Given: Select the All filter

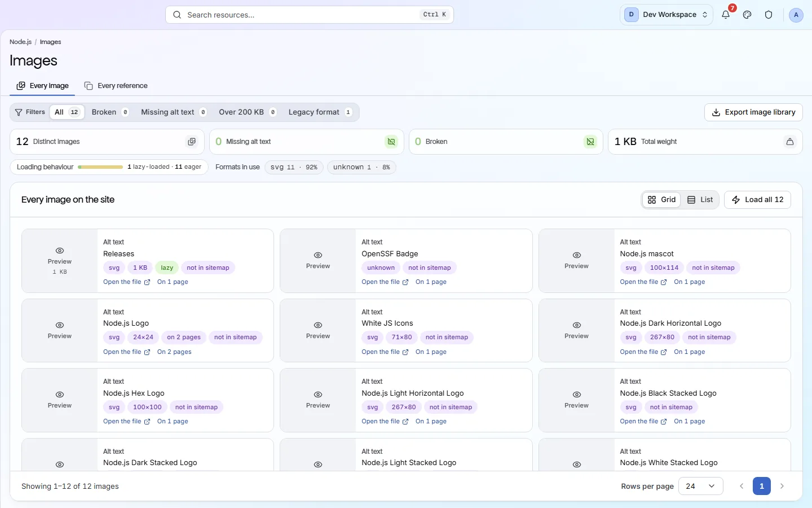Looking at the screenshot, I should 67,112.
